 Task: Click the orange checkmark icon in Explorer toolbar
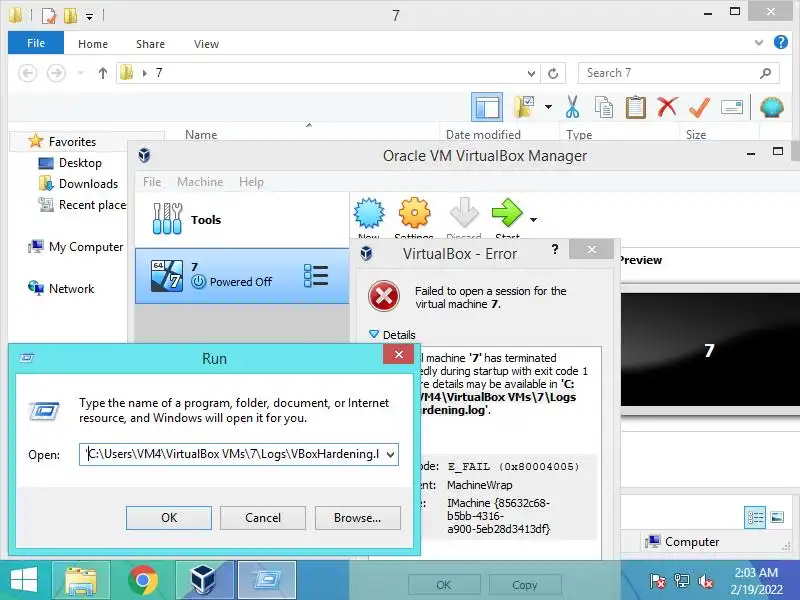[x=699, y=107]
